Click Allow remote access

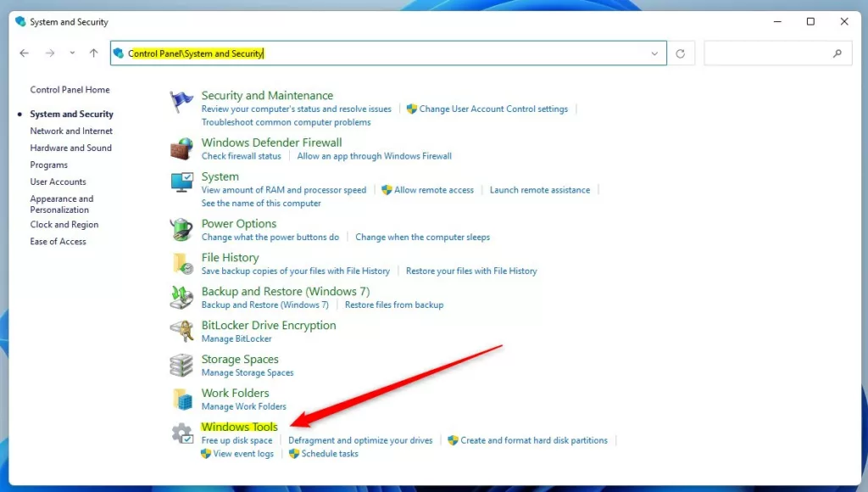(x=434, y=190)
